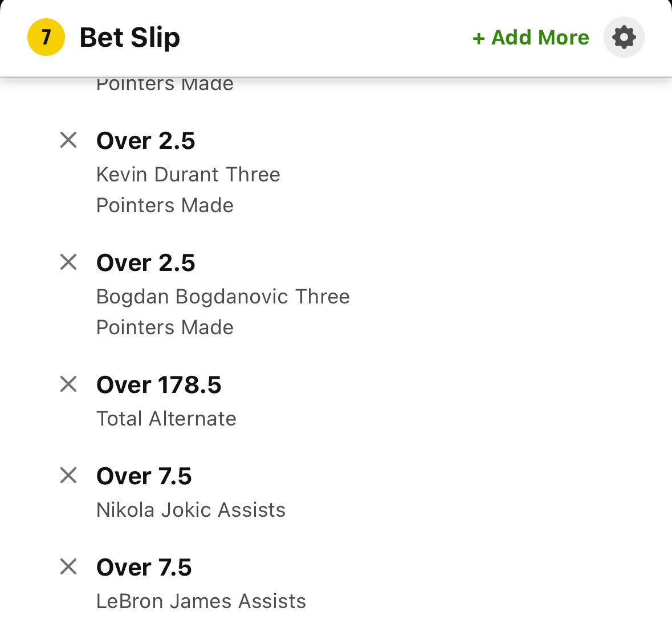Tap the partially hidden Pointers Made entry

(x=165, y=84)
